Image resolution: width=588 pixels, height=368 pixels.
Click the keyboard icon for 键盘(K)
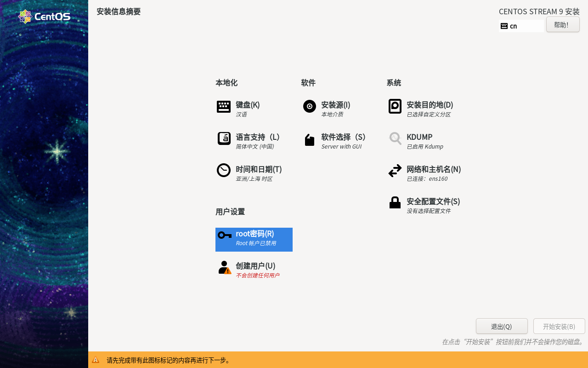click(224, 107)
